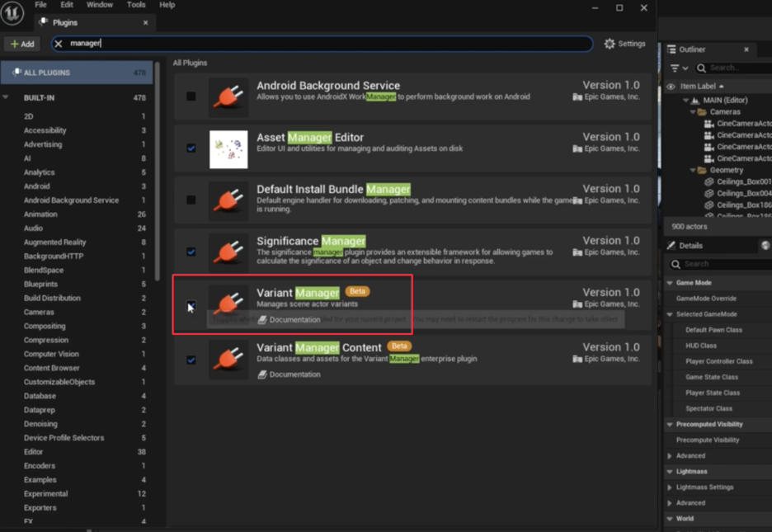Collapse the BUILT-IN category tree
772x532 pixels.
(x=6, y=97)
